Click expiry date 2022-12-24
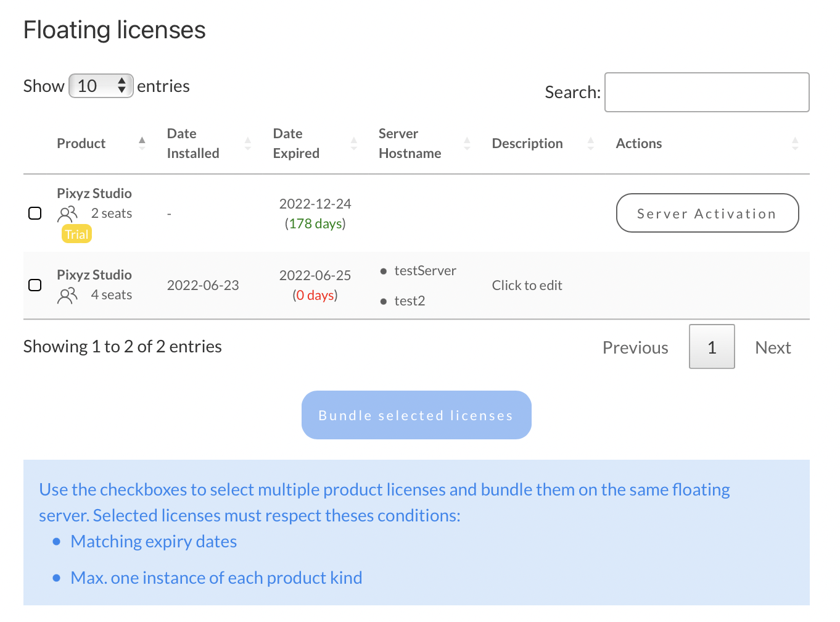 [x=315, y=204]
